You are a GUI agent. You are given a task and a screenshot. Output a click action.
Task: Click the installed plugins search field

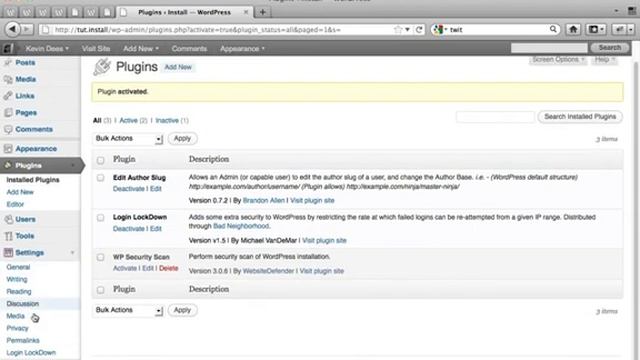[495, 117]
